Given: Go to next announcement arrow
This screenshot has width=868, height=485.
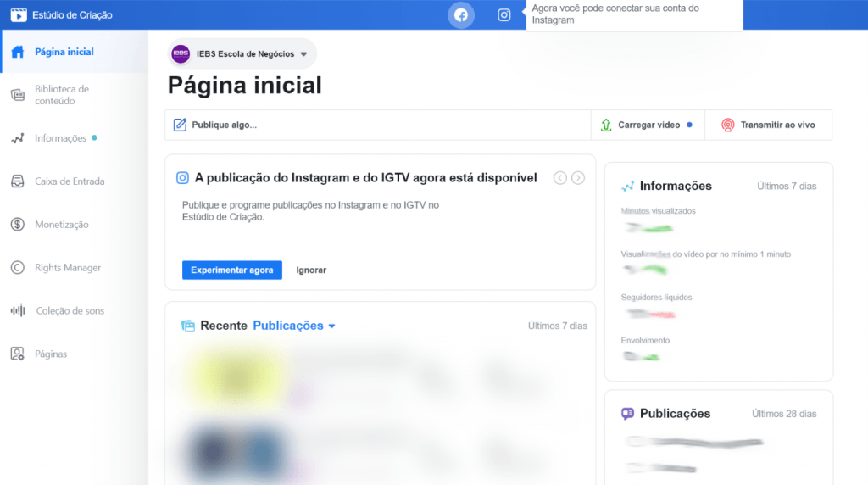Looking at the screenshot, I should click(x=578, y=178).
